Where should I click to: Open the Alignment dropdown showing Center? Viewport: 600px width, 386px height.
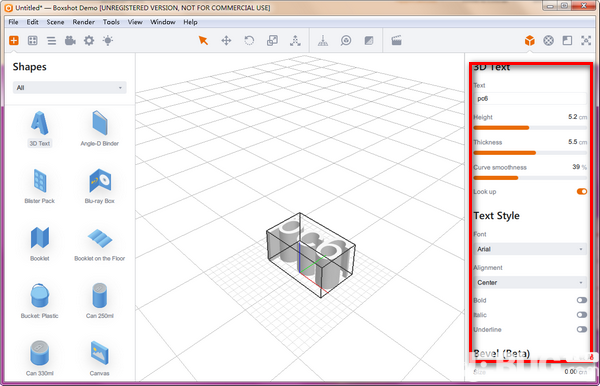click(x=530, y=282)
